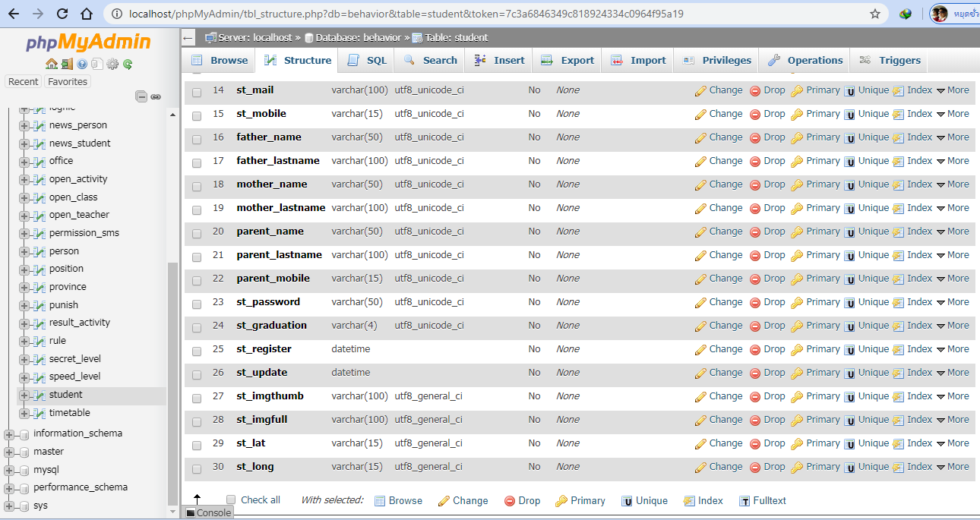Screen dimensions: 980x520
Task: Click the log out door icon
Action: 67,64
